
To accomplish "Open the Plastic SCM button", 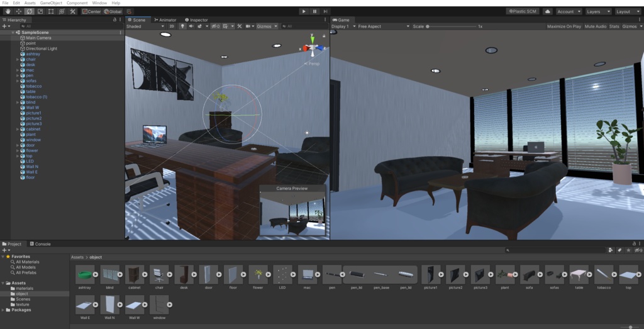I will click(x=523, y=11).
